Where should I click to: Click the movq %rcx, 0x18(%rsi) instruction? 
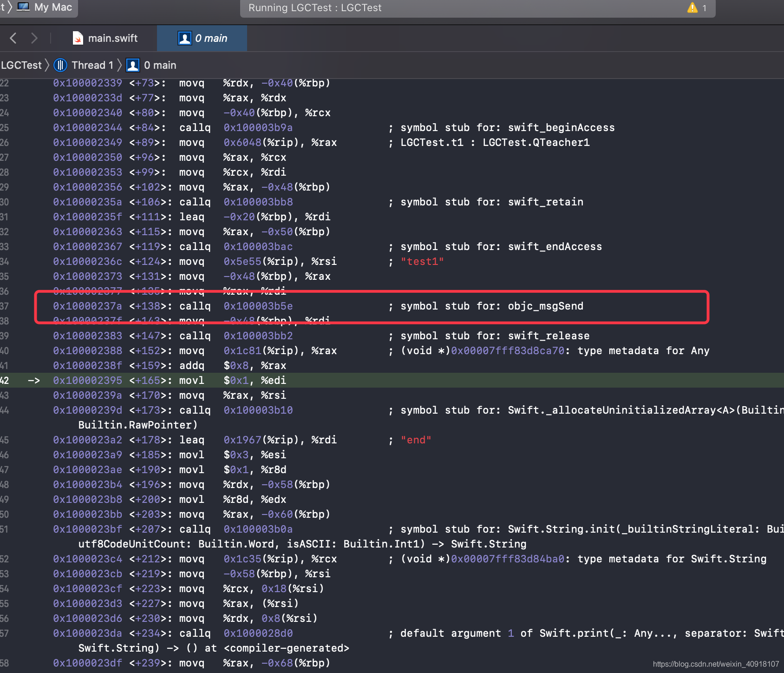tap(252, 588)
